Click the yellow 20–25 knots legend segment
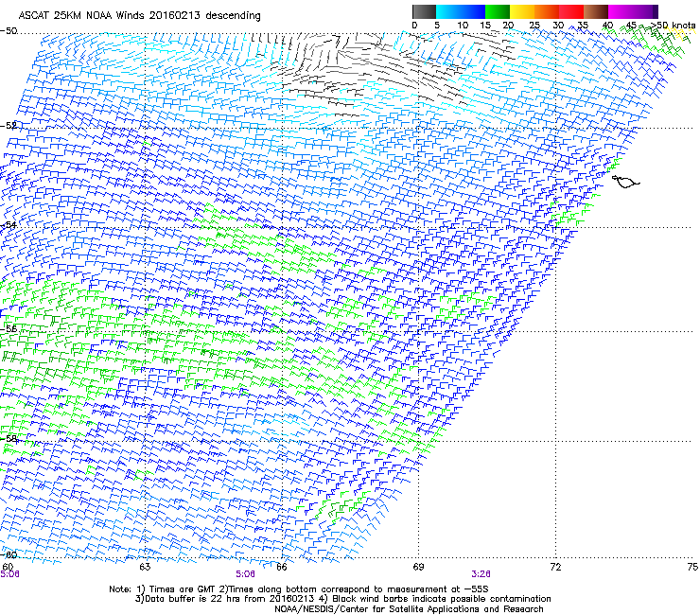The height and width of the screenshot is (615, 700). tap(522, 11)
